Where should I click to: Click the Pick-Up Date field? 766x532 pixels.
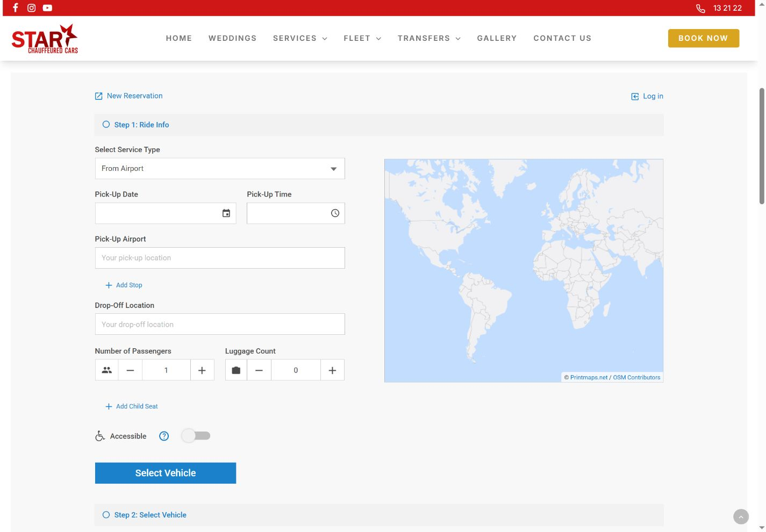tap(166, 213)
